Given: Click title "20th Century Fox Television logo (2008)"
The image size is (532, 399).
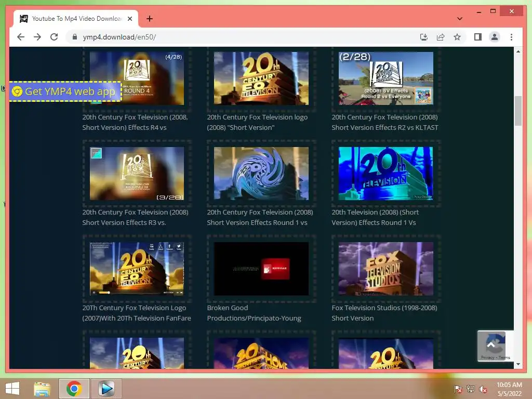Looking at the screenshot, I should pyautogui.click(x=258, y=122).
